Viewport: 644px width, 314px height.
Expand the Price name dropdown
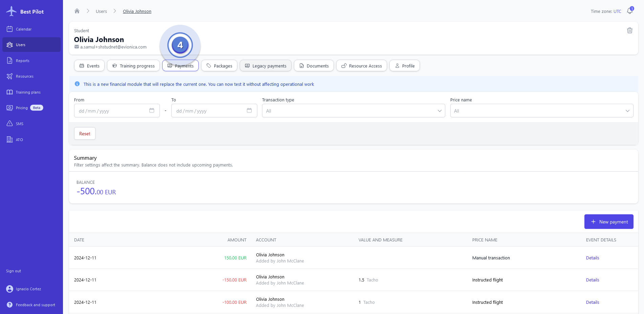542,111
